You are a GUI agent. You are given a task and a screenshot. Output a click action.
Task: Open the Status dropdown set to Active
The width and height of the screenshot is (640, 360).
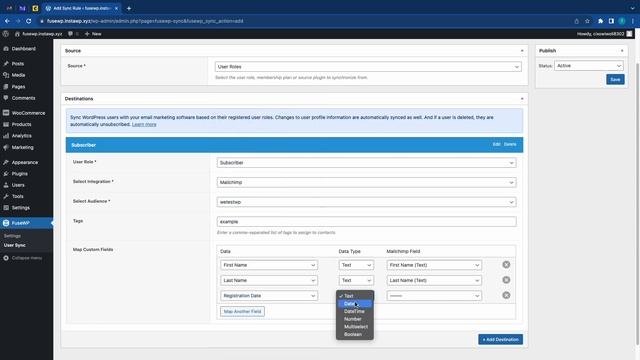tap(589, 66)
